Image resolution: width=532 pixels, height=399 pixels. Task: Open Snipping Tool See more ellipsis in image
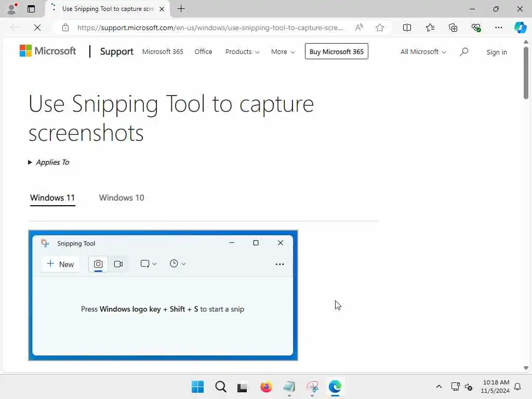(x=280, y=264)
